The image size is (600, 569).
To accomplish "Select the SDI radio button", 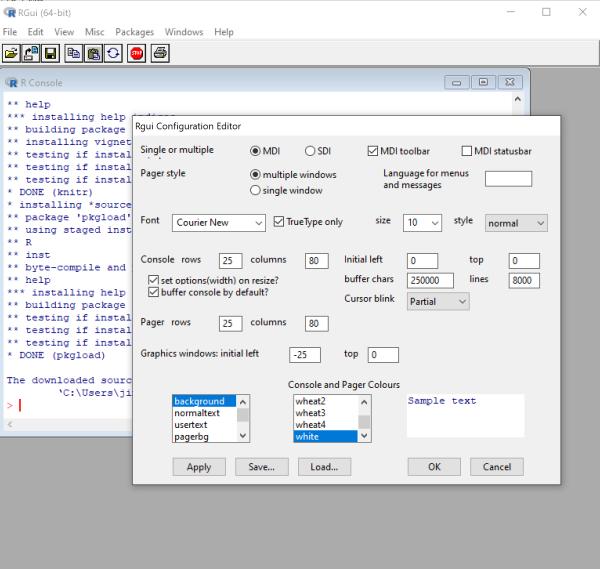I will pos(311,151).
